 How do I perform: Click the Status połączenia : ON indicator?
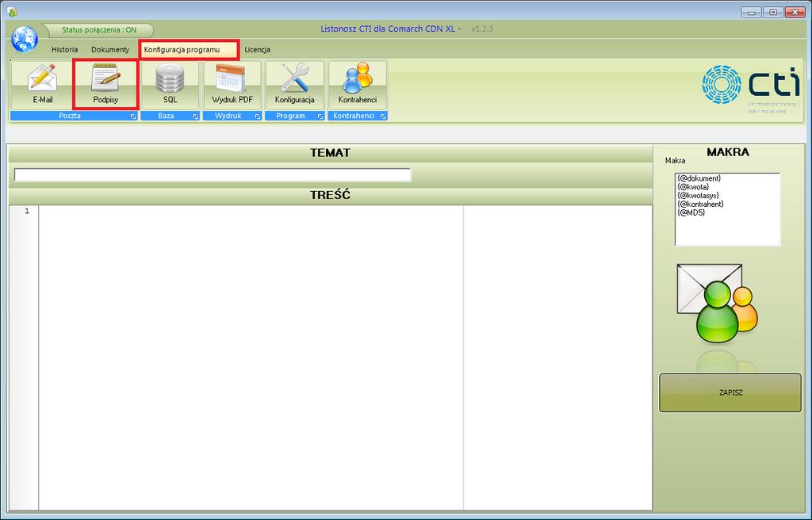[x=99, y=30]
